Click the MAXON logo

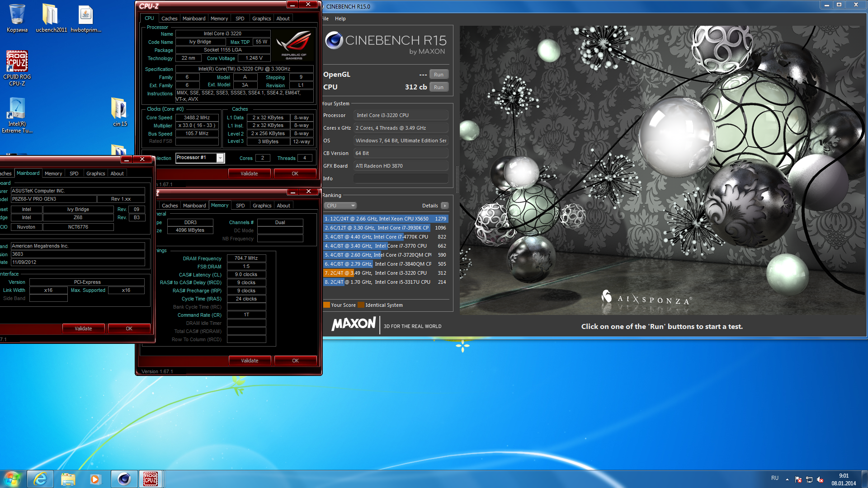point(354,324)
